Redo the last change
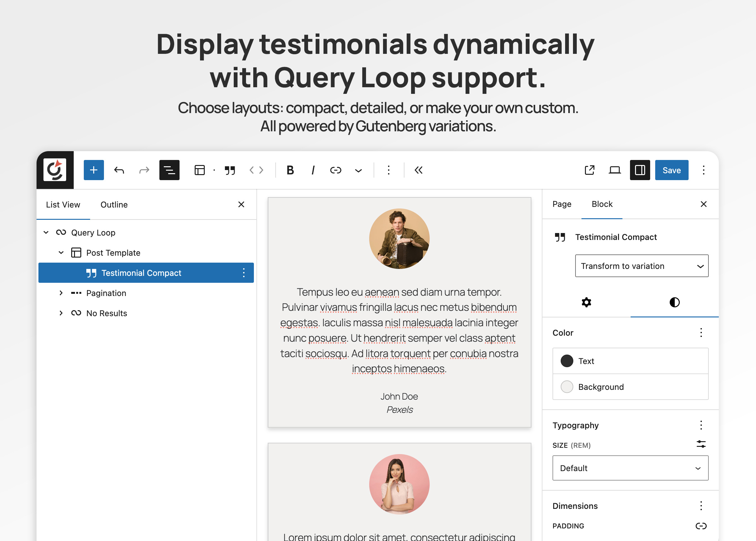This screenshot has width=756, height=541. point(144,170)
